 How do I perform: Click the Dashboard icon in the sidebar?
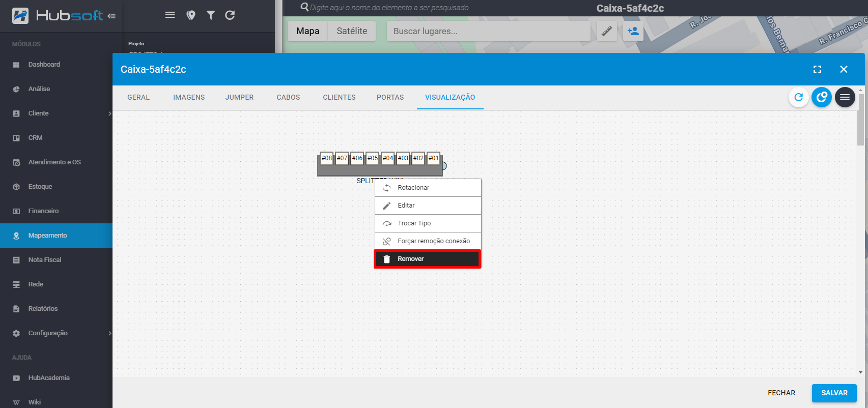16,65
